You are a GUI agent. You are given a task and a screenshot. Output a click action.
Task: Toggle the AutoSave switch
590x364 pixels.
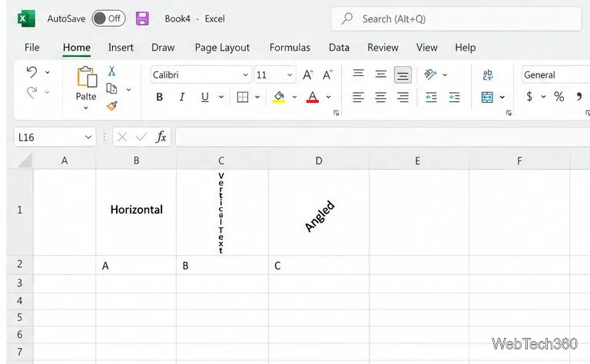pos(108,18)
